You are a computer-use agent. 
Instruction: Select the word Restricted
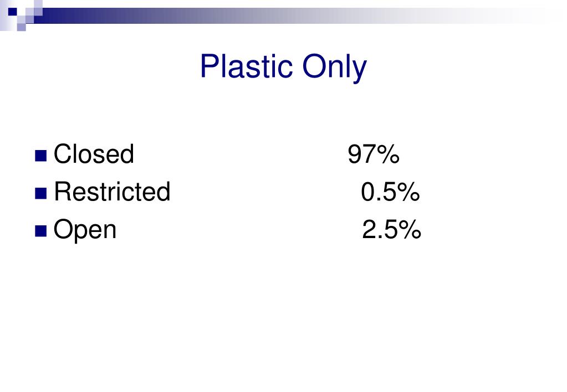pyautogui.click(x=112, y=192)
